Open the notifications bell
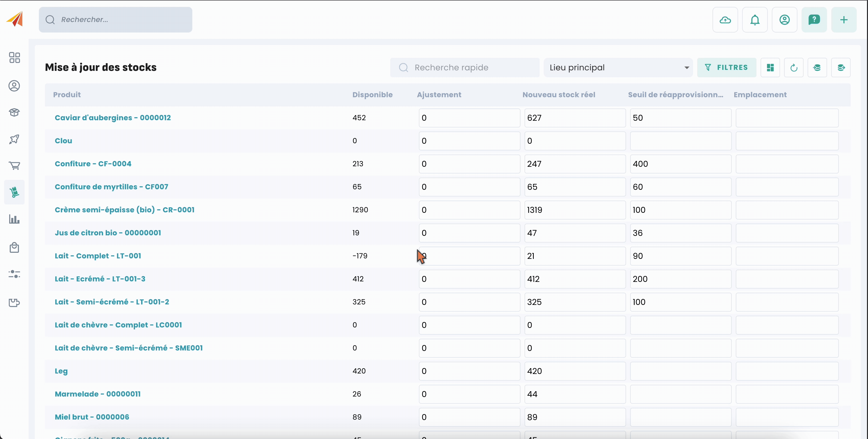The image size is (868, 439). 754,20
